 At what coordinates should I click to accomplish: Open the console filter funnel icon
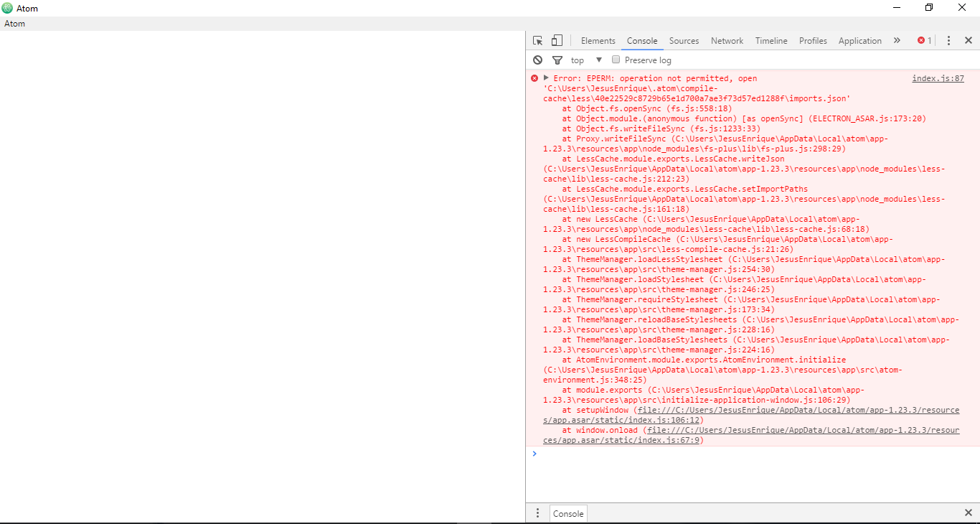pyautogui.click(x=557, y=60)
